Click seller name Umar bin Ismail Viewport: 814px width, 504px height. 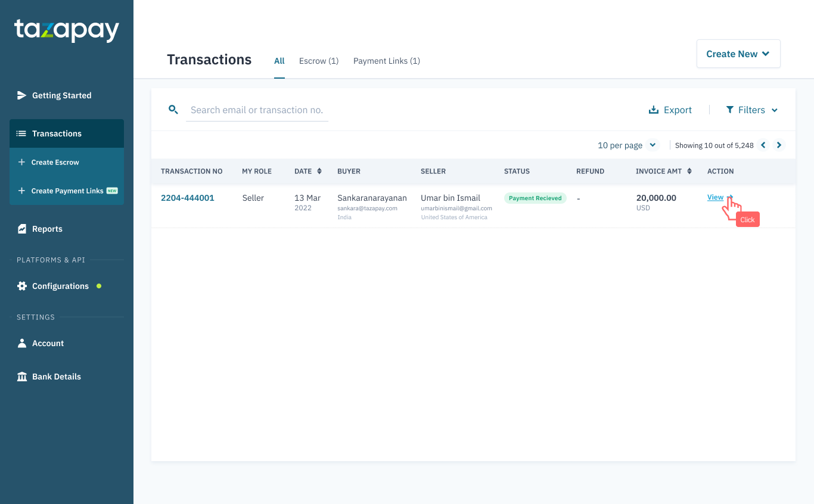click(x=451, y=198)
